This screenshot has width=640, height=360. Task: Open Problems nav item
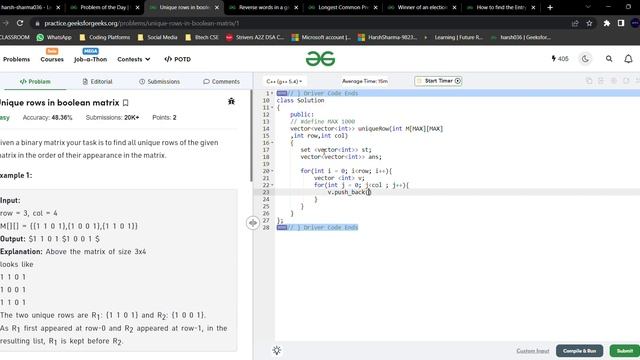(16, 59)
